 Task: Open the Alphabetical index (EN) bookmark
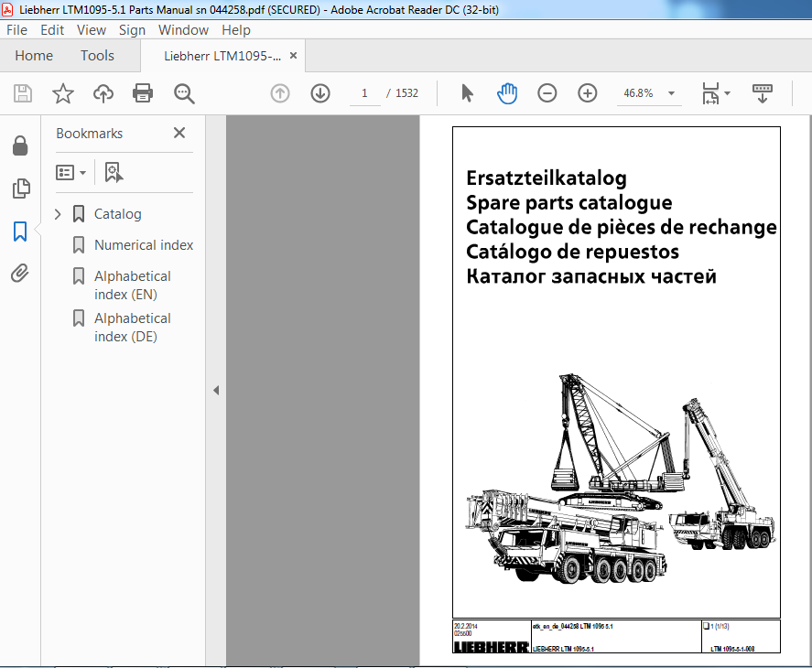132,286
